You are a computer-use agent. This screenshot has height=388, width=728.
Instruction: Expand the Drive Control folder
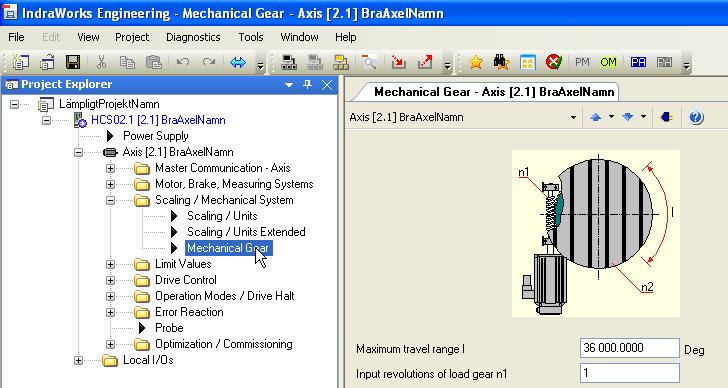[x=110, y=280]
